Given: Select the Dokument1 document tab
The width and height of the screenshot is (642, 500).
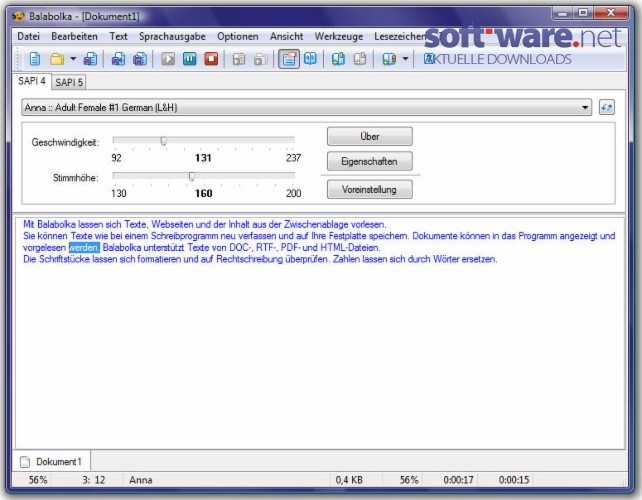Looking at the screenshot, I should coord(52,462).
